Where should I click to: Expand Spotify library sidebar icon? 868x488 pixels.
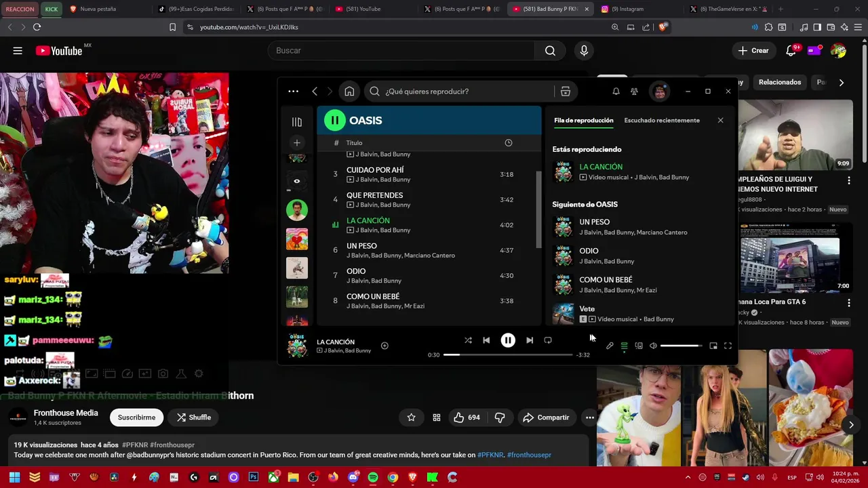point(296,122)
